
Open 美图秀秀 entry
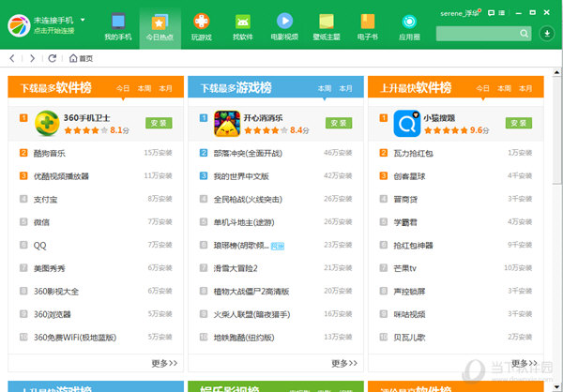[50, 268]
